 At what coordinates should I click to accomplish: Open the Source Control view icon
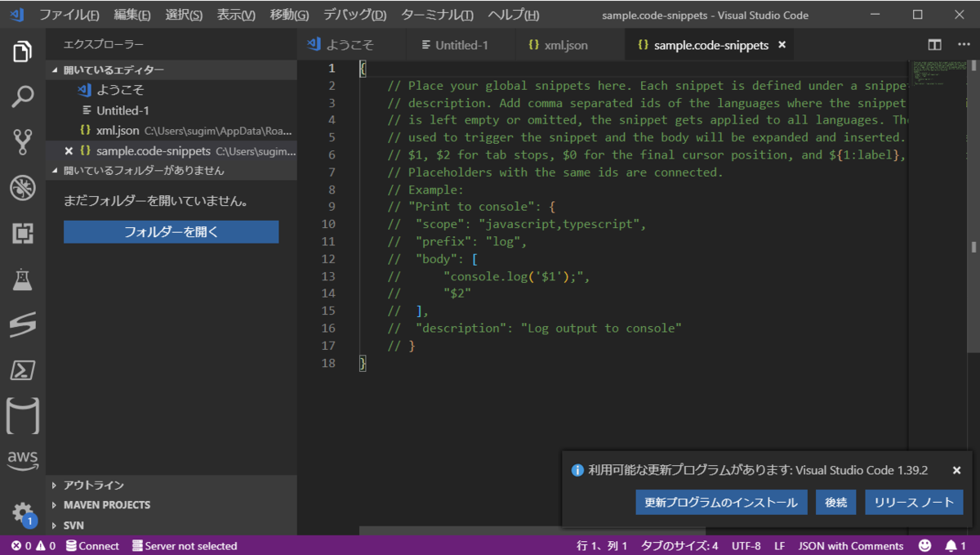tap(22, 142)
